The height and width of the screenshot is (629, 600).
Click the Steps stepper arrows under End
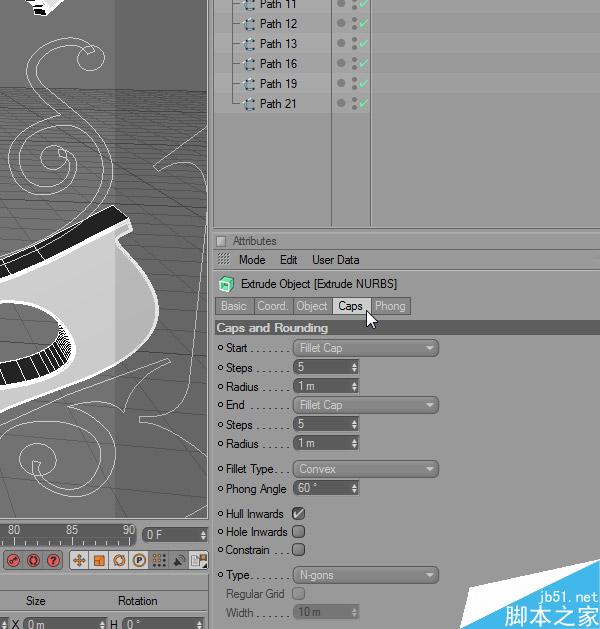tap(354, 424)
